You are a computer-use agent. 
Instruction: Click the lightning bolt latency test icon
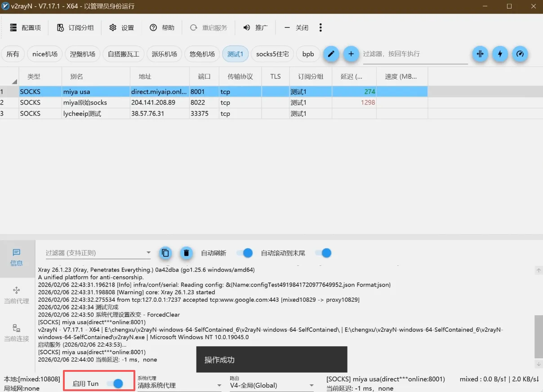(x=500, y=54)
